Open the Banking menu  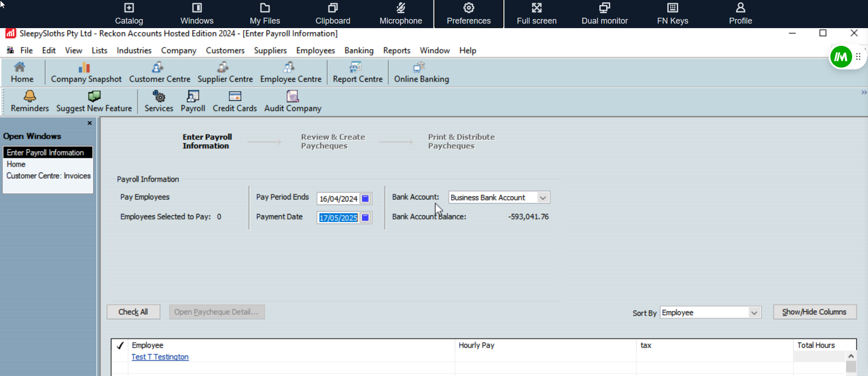359,50
